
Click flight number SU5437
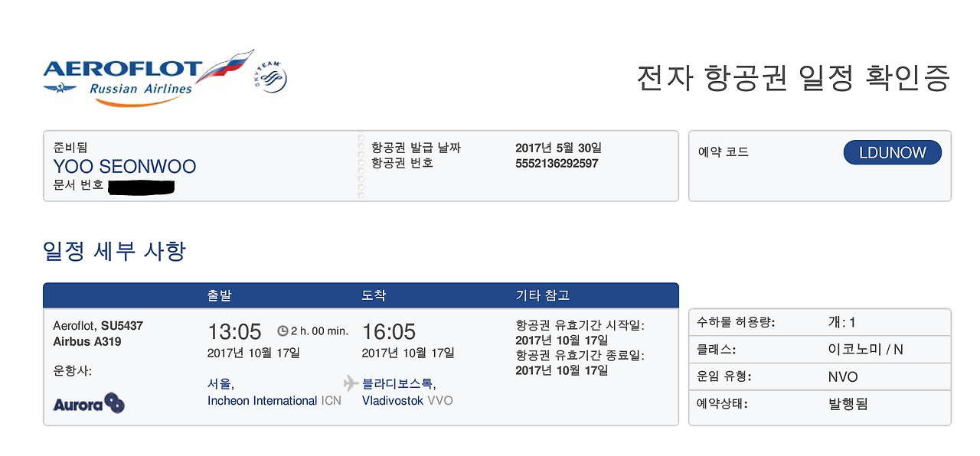(x=122, y=326)
